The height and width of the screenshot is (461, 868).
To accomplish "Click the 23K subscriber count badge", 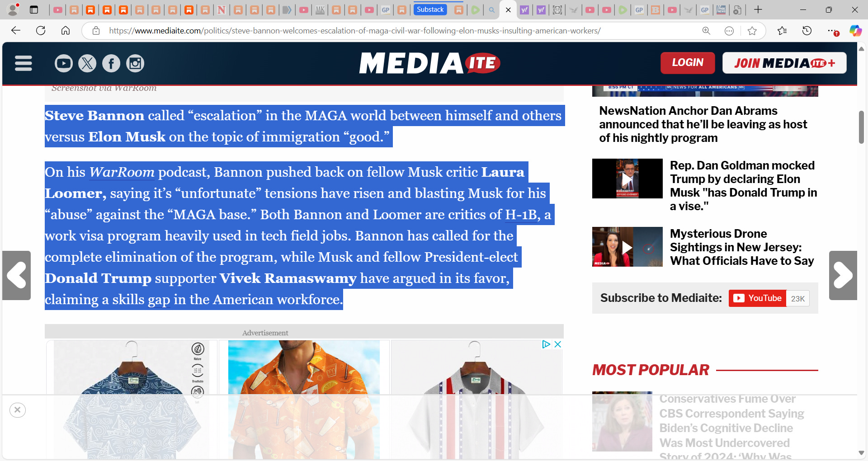I will [x=798, y=298].
